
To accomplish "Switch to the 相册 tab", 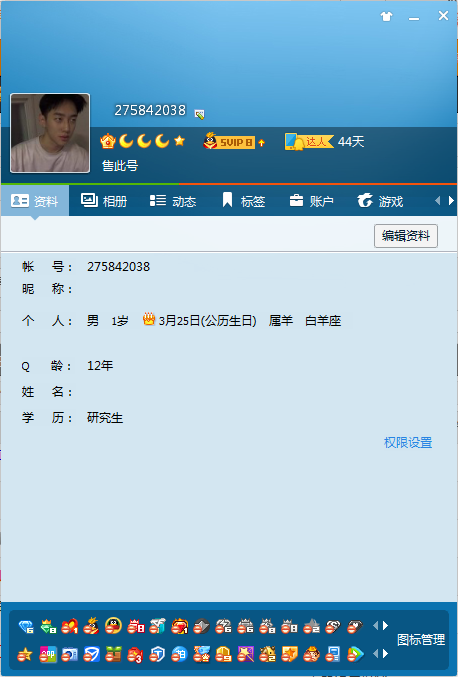I will click(x=104, y=201).
